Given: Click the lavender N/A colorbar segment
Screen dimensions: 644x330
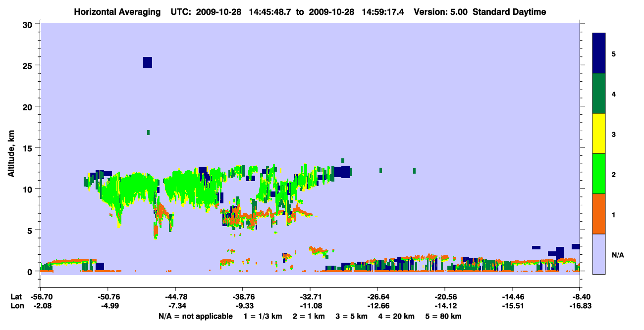Looking at the screenshot, I should pos(599,254).
